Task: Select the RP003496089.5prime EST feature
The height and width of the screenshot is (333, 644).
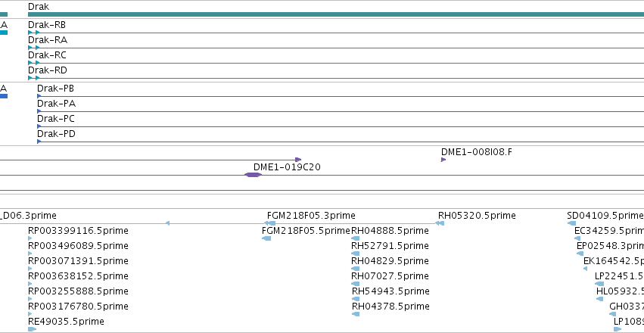Action: (x=30, y=254)
